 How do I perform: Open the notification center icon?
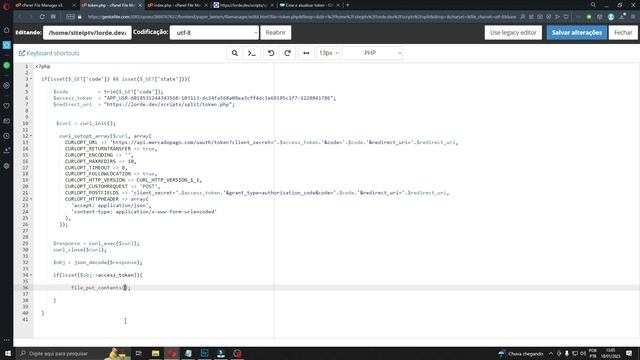629,353
